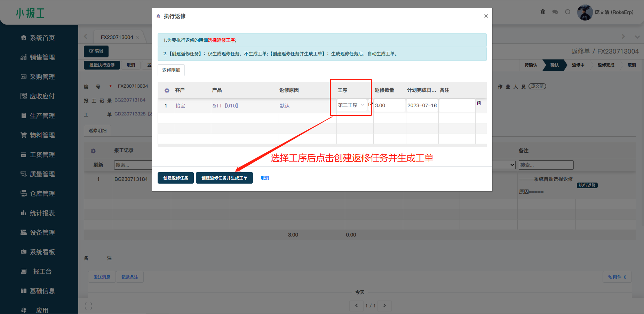Close the 执行返修 dialog

tap(486, 16)
